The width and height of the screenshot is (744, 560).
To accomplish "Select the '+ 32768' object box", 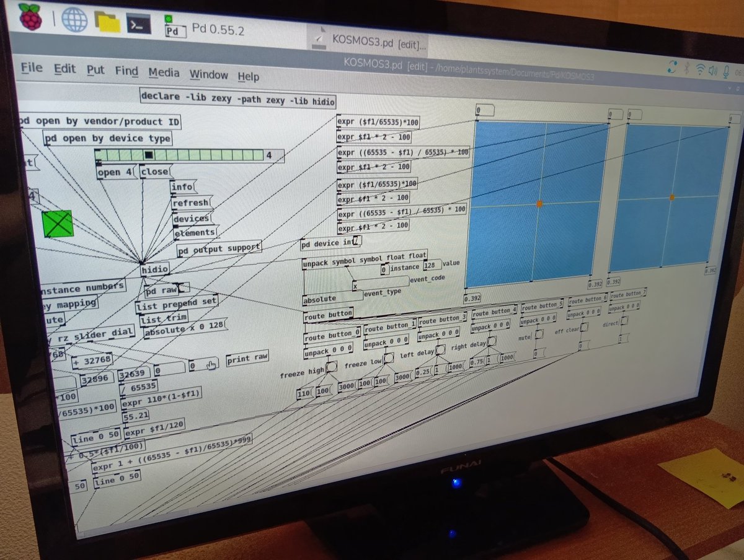I will (92, 360).
